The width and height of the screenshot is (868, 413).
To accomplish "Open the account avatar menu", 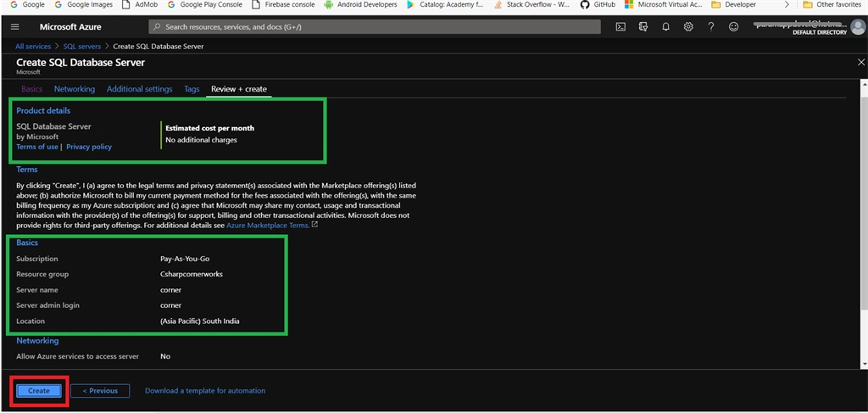I will (858, 26).
